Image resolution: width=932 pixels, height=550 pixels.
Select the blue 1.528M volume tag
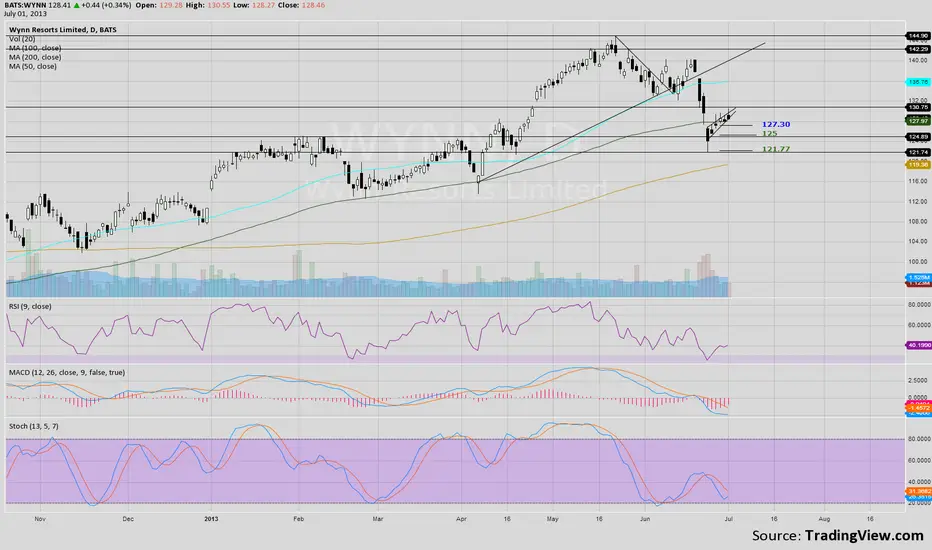pyautogui.click(x=918, y=278)
